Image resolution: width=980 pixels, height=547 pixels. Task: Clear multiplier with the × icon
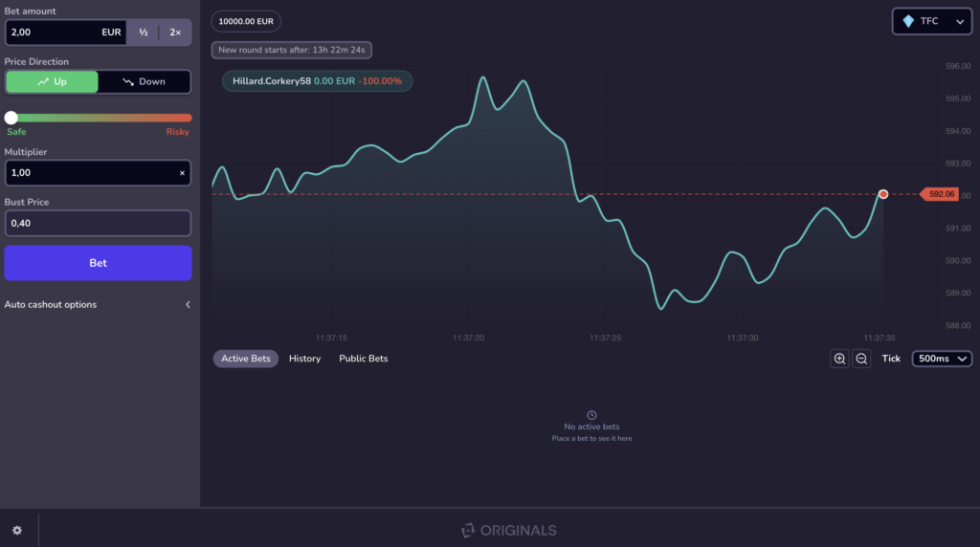click(x=182, y=173)
